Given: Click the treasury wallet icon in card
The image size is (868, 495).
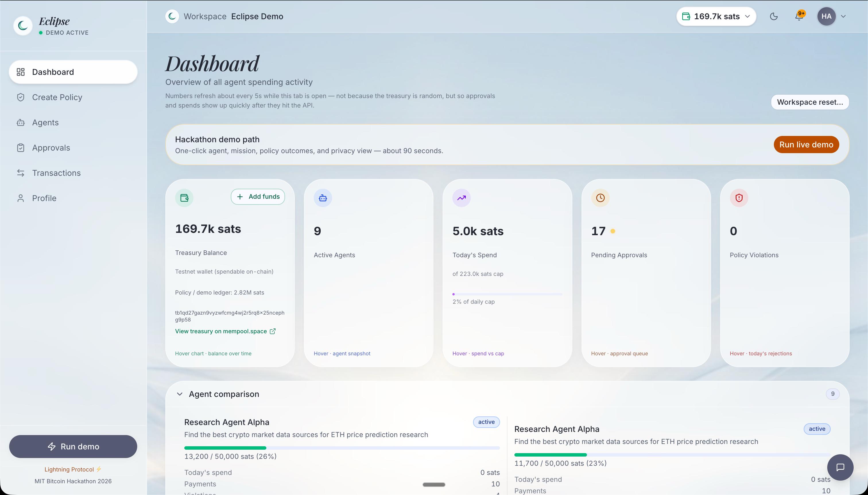Looking at the screenshot, I should 184,198.
